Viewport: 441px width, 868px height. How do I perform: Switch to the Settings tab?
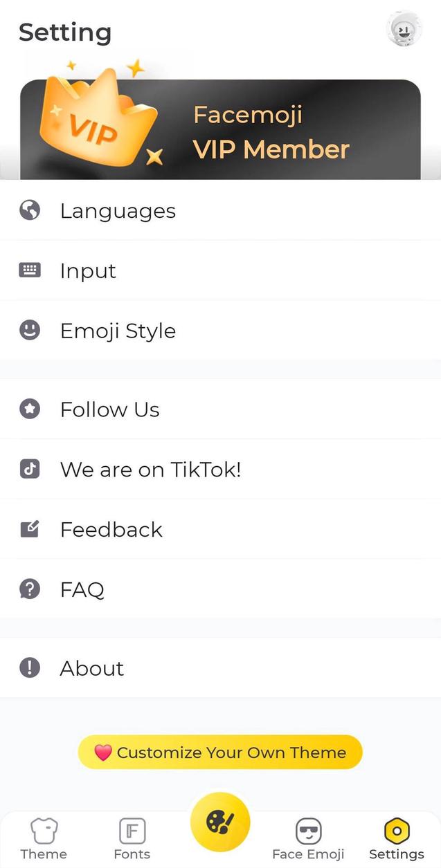(396, 837)
